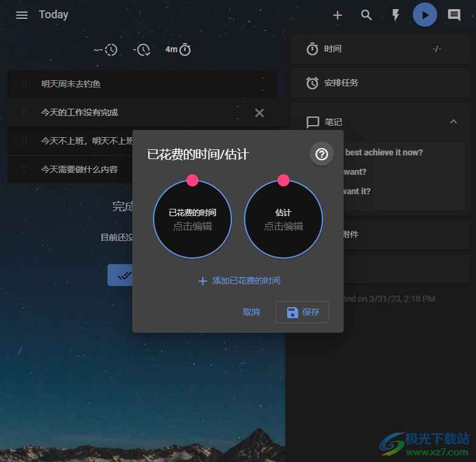The image size is (476, 462).
Task: Open the 时间 time row
Action: click(380, 49)
